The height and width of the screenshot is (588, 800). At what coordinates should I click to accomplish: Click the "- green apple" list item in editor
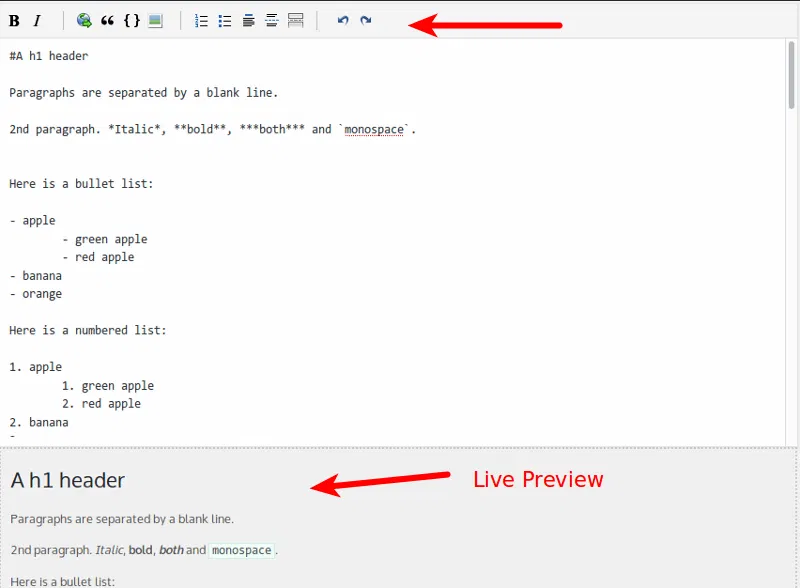pos(104,238)
